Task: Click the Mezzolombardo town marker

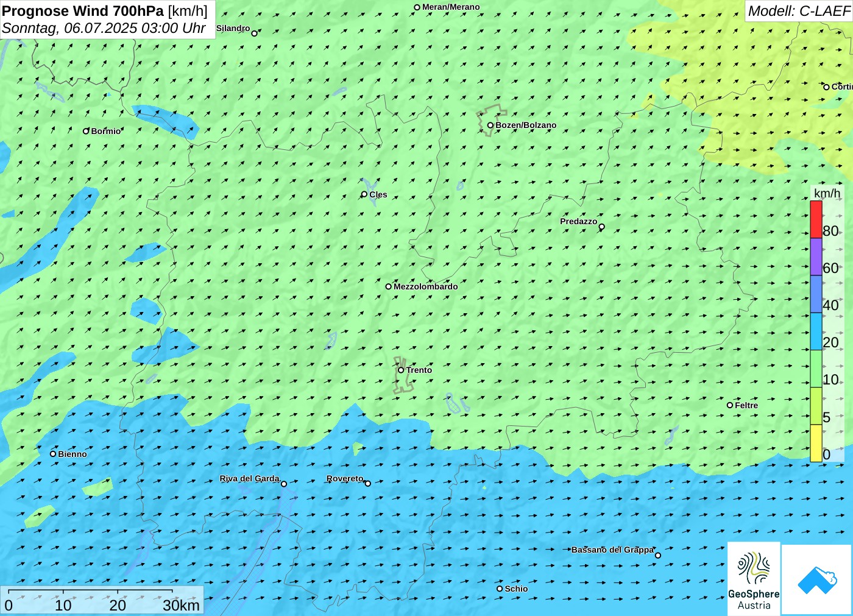Action: pyautogui.click(x=389, y=286)
